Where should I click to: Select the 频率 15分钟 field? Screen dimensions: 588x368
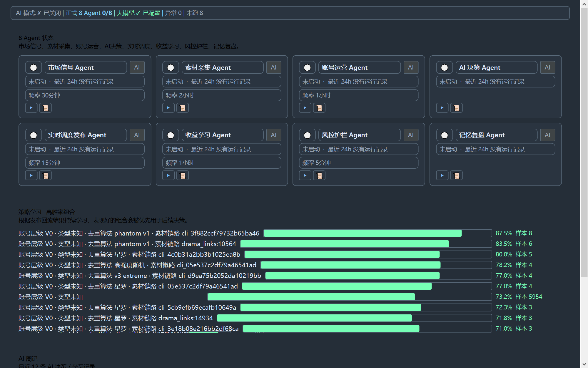[85, 163]
